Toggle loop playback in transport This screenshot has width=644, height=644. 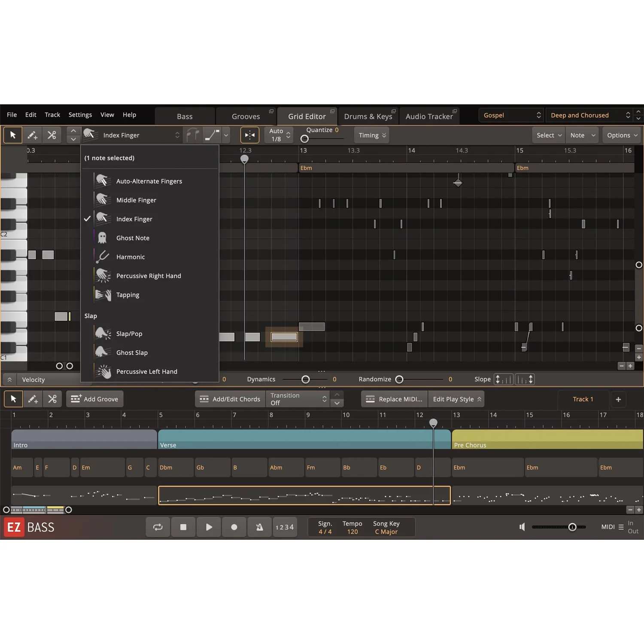click(158, 527)
